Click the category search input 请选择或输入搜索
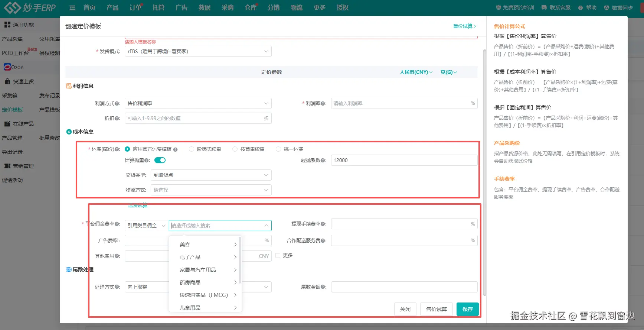Image resolution: width=644 pixels, height=330 pixels. [x=220, y=226]
